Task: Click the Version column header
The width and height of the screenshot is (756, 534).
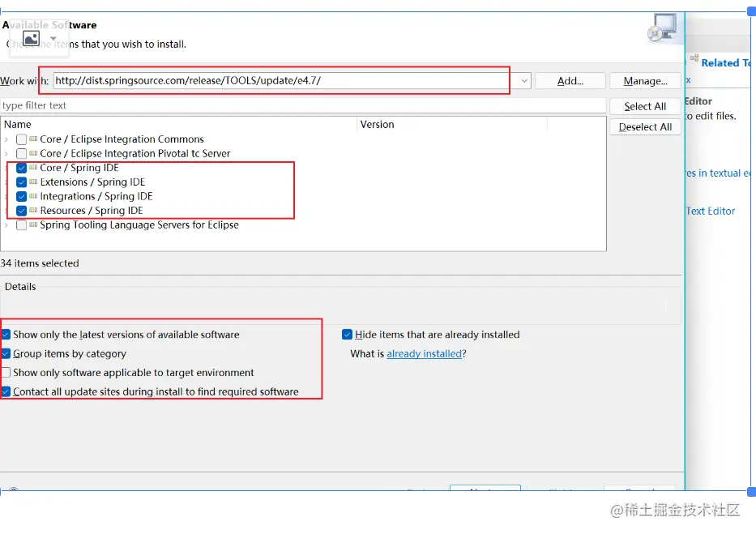Action: (452, 124)
